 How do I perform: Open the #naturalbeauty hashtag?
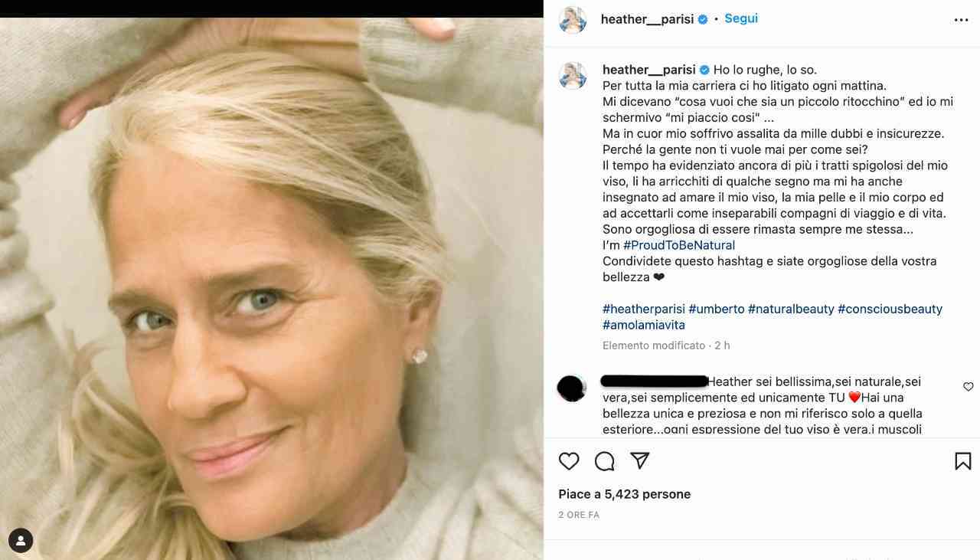[791, 309]
